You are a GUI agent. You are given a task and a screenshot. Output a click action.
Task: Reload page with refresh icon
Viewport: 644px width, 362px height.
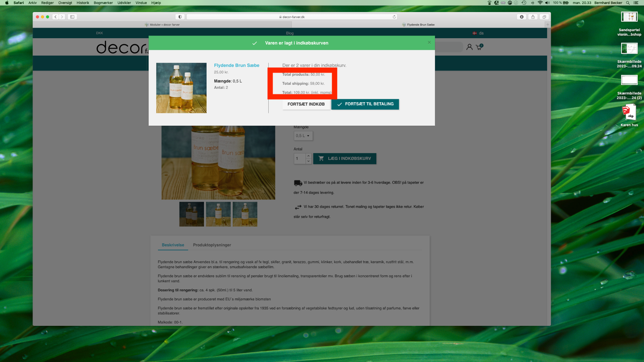[394, 17]
